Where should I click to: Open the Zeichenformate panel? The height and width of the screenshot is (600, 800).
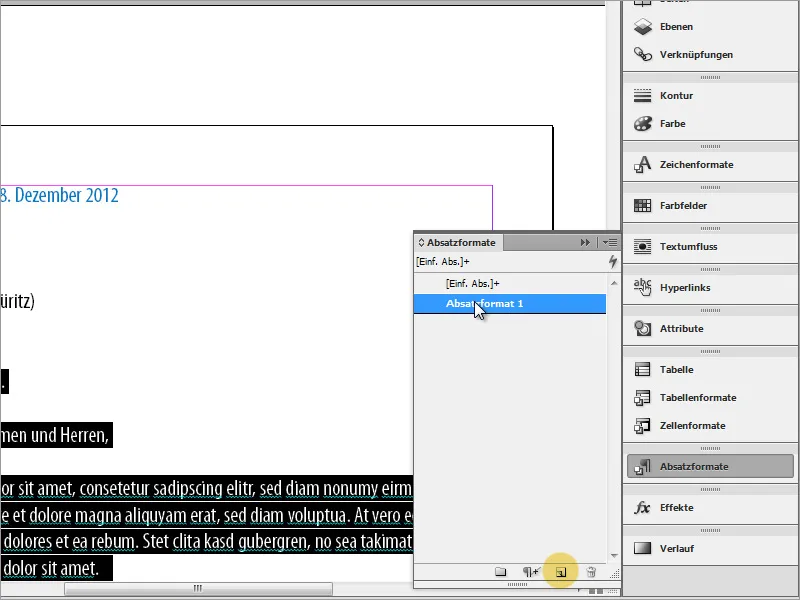[690, 164]
